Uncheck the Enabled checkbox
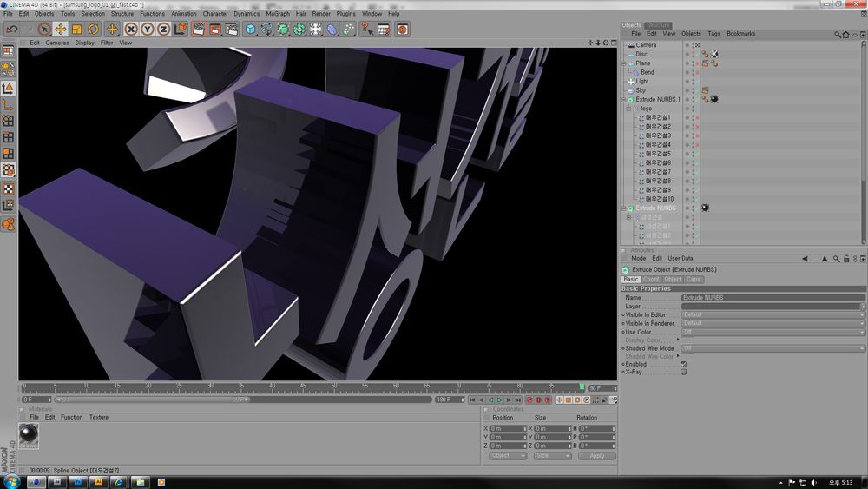This screenshot has height=489, width=868. 684,365
